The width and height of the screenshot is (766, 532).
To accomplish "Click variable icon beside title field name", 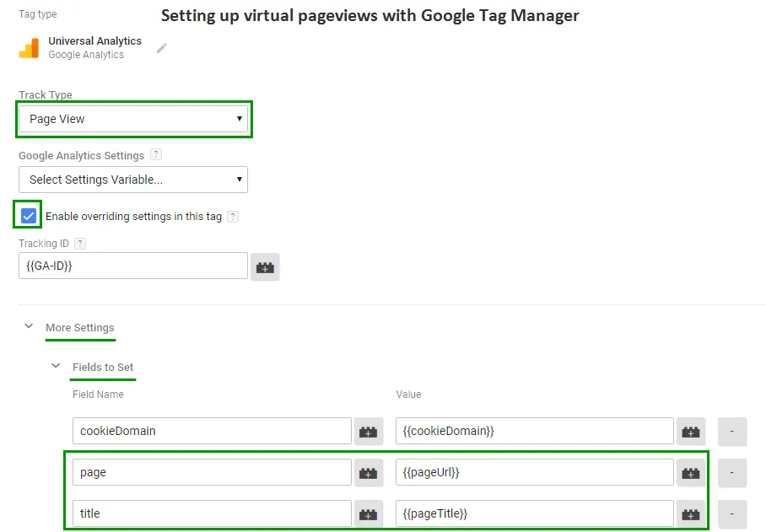I will [x=368, y=513].
